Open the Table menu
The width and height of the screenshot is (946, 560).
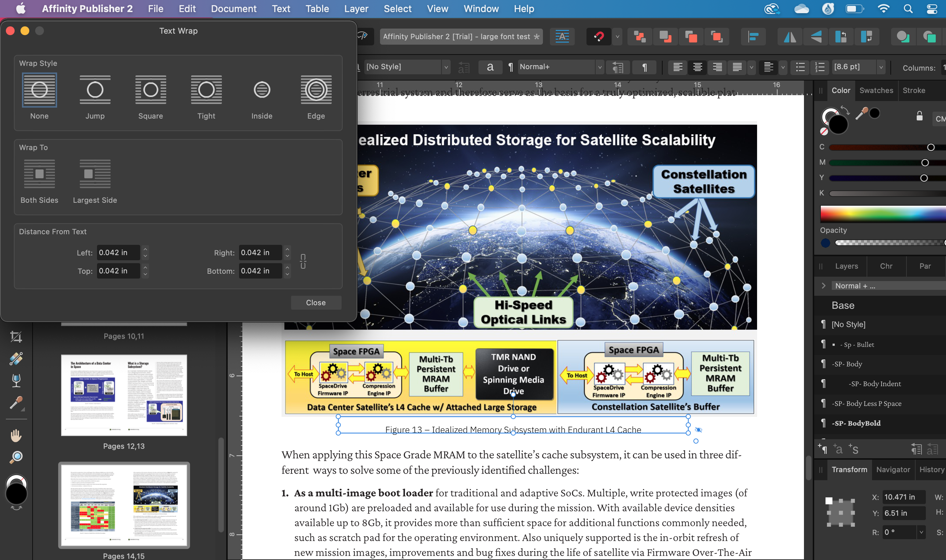coord(317,9)
